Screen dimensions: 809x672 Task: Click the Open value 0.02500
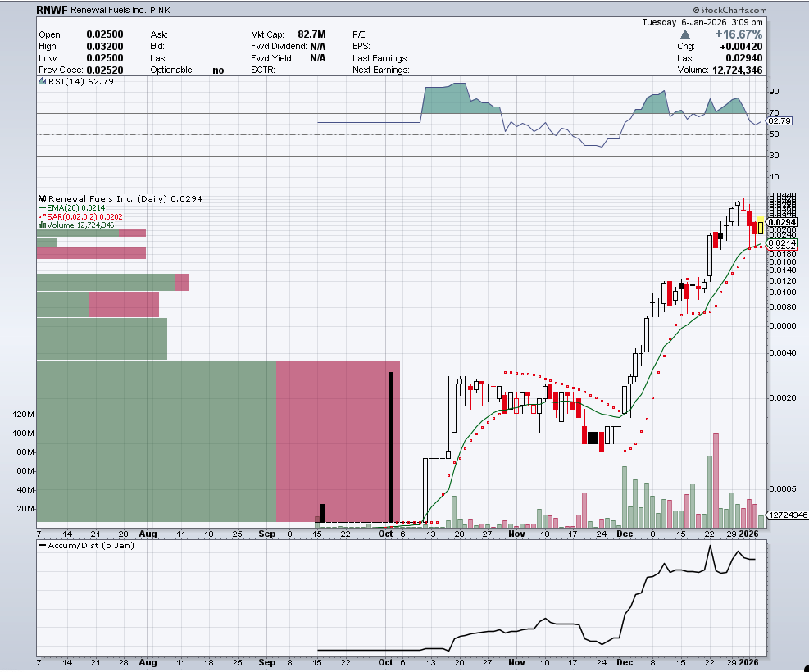point(105,34)
